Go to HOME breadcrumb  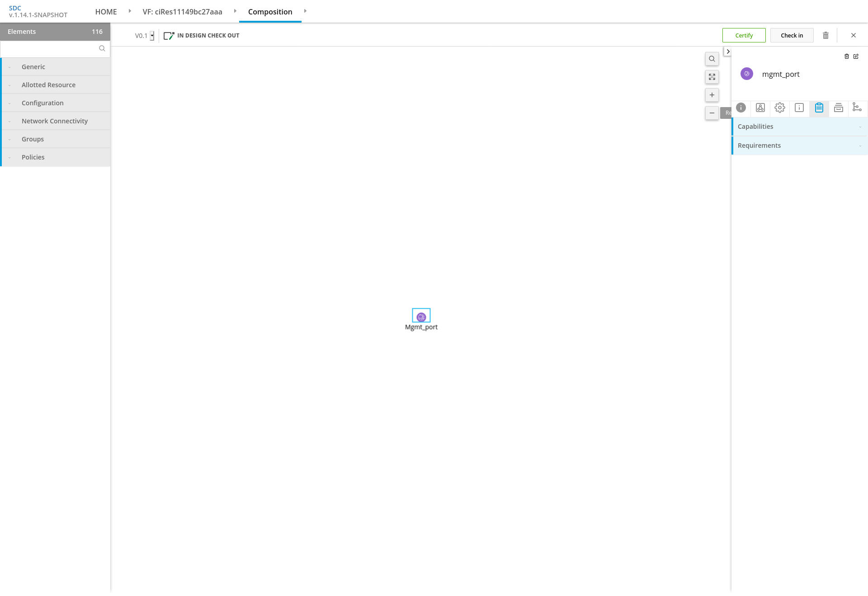(106, 12)
